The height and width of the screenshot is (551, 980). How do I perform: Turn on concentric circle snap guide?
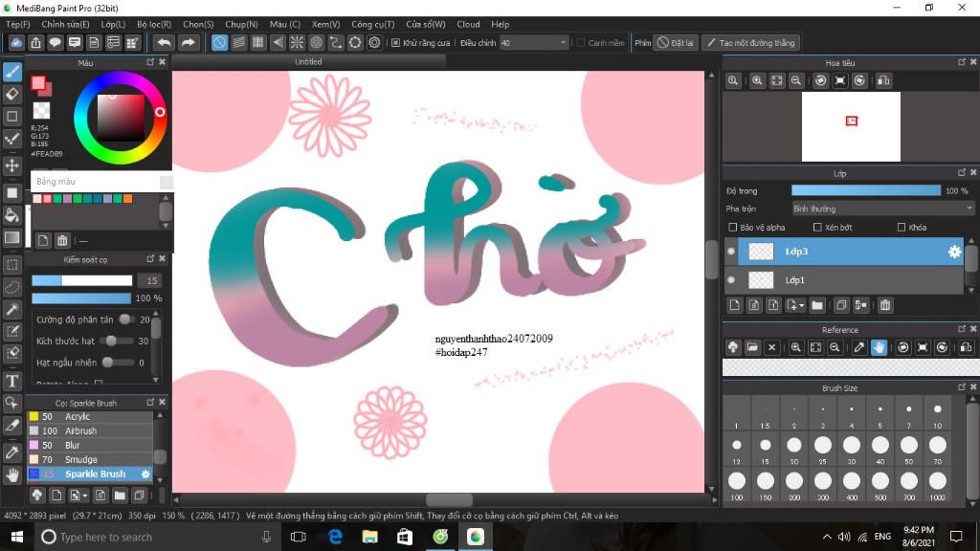pyautogui.click(x=316, y=42)
